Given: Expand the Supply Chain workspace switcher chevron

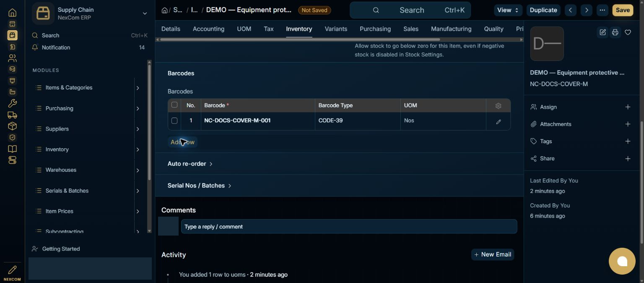Looking at the screenshot, I should pos(145,13).
